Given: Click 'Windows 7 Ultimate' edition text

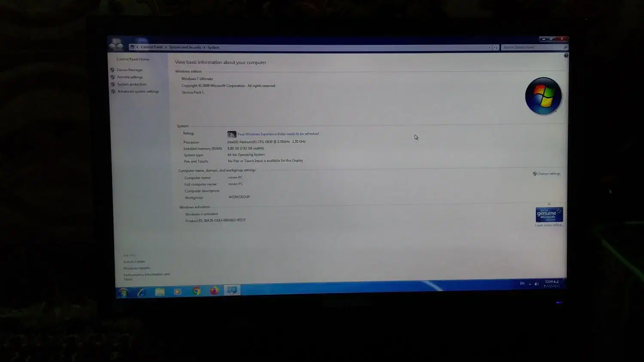Looking at the screenshot, I should [x=197, y=79].
